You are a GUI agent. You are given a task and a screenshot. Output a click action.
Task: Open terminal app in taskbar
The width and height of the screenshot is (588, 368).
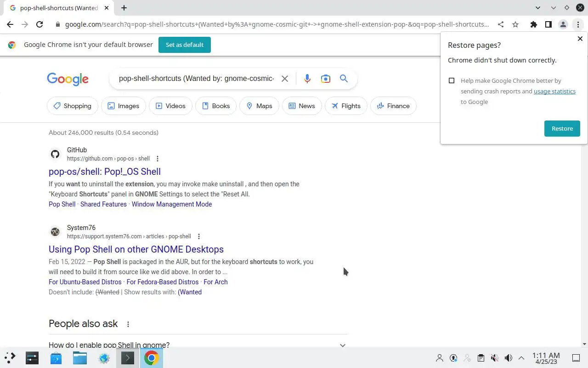tap(127, 357)
